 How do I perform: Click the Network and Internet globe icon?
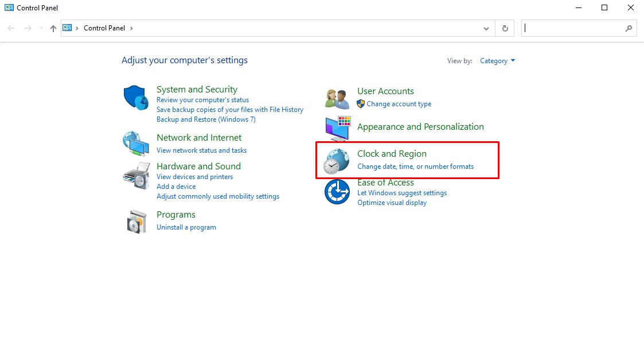click(x=135, y=144)
